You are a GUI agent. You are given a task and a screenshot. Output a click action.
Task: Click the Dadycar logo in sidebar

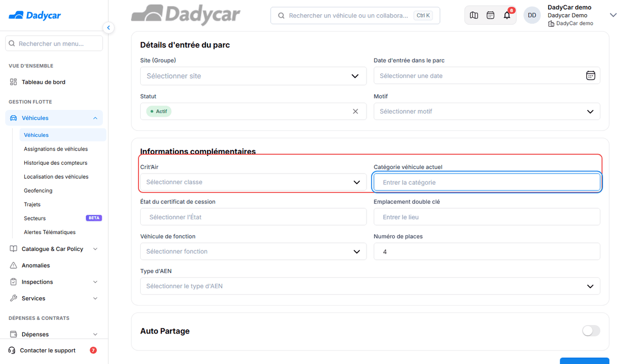(x=35, y=15)
